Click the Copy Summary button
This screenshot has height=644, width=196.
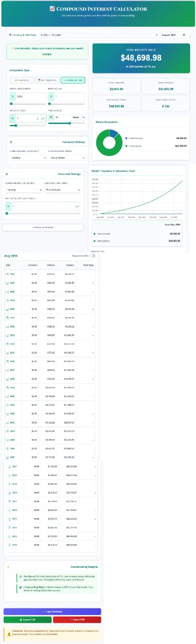(x=52, y=611)
